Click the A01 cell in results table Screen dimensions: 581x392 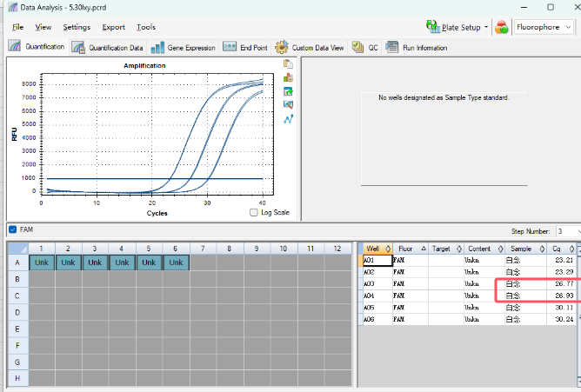[x=377, y=260]
